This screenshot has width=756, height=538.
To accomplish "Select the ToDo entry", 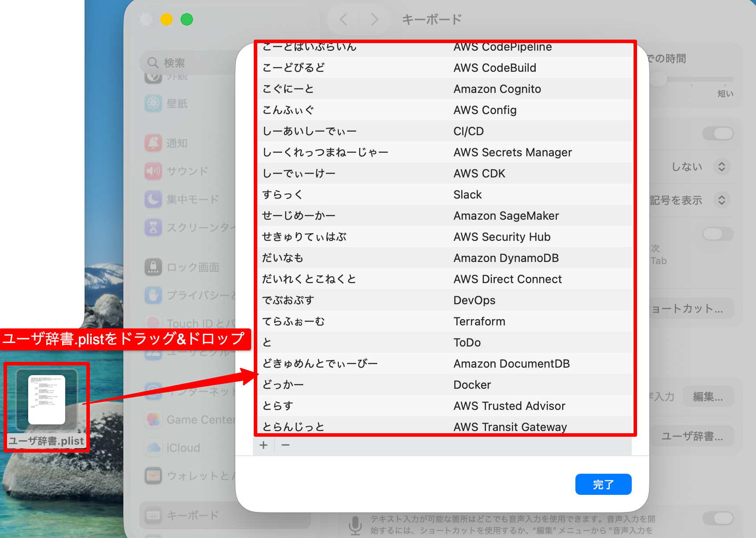I will pos(445,343).
